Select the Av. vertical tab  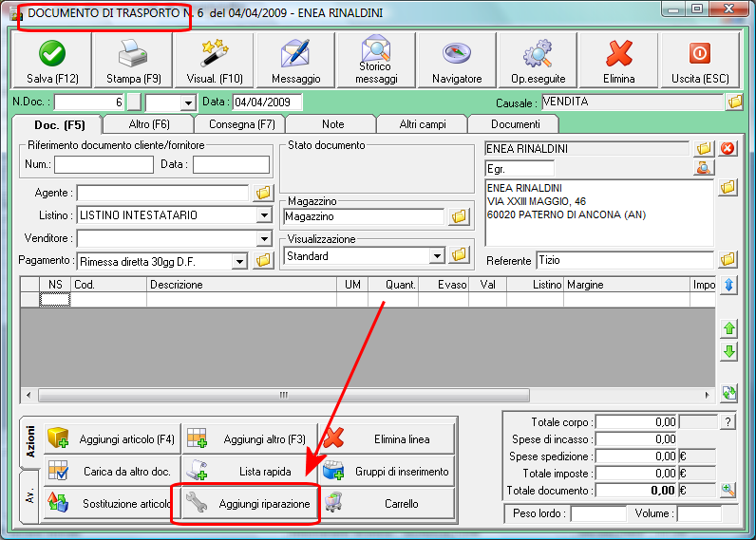[29, 496]
